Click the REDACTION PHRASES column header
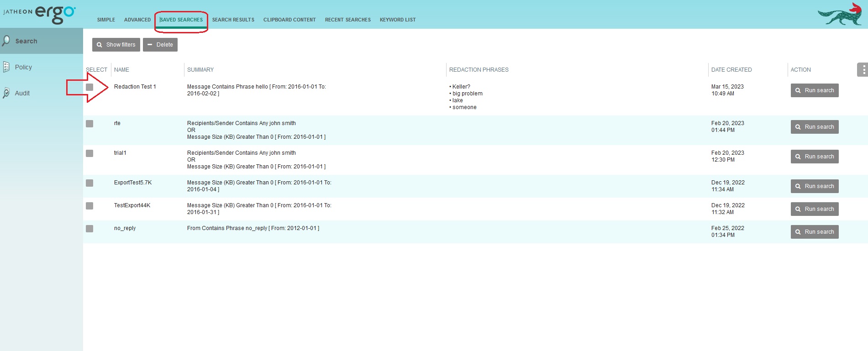This screenshot has height=351, width=868. pos(479,70)
